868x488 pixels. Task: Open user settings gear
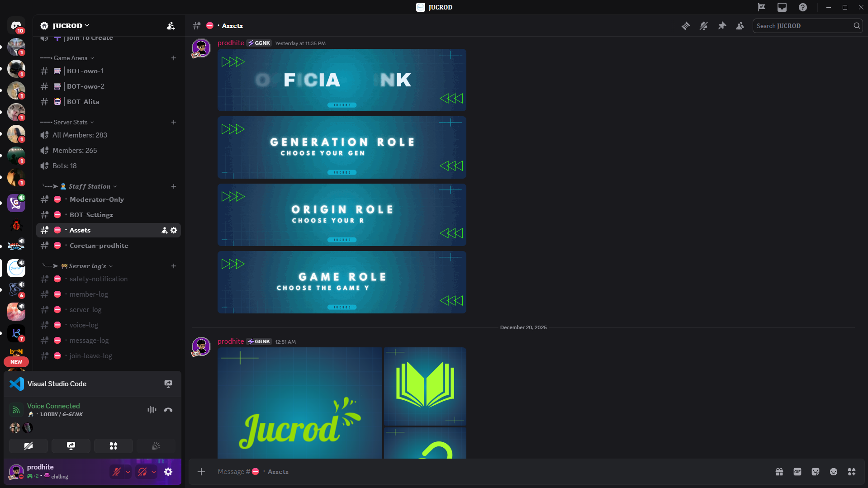(x=168, y=472)
